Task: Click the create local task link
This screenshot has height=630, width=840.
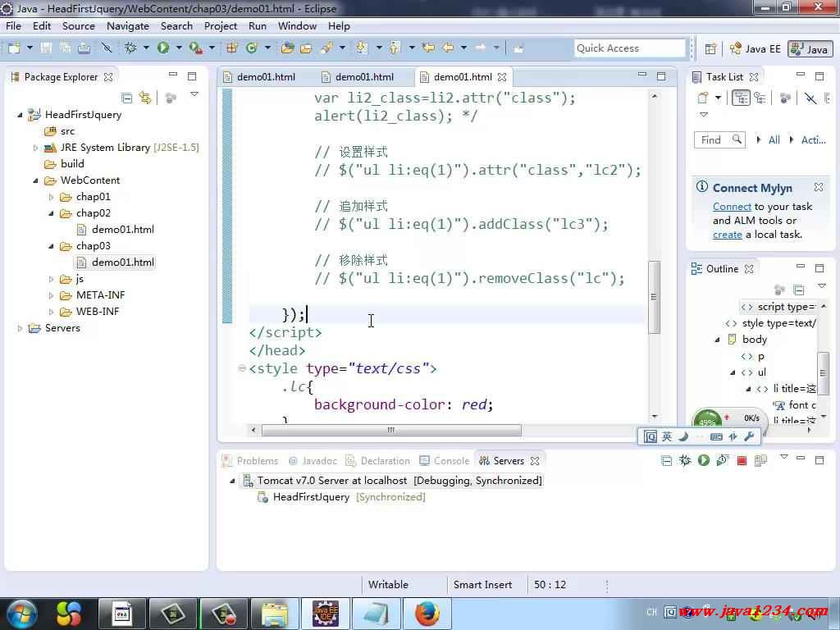Action: pyautogui.click(x=727, y=234)
